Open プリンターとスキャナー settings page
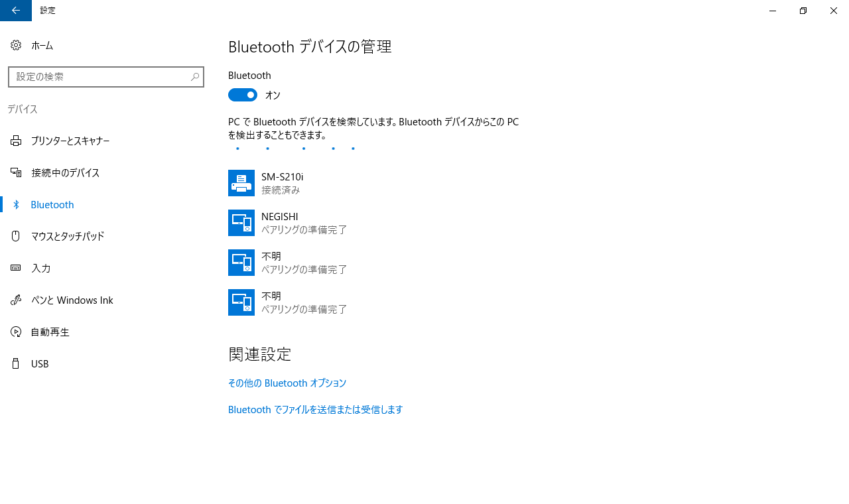 point(70,141)
